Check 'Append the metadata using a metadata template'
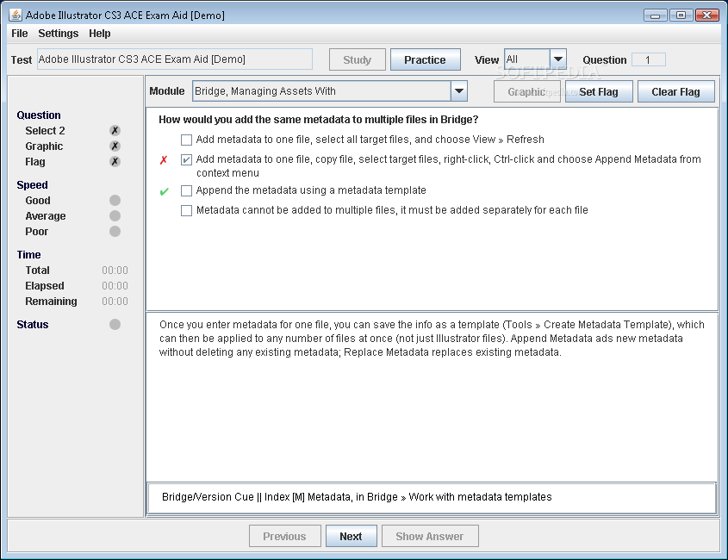The width and height of the screenshot is (728, 560). point(186,191)
